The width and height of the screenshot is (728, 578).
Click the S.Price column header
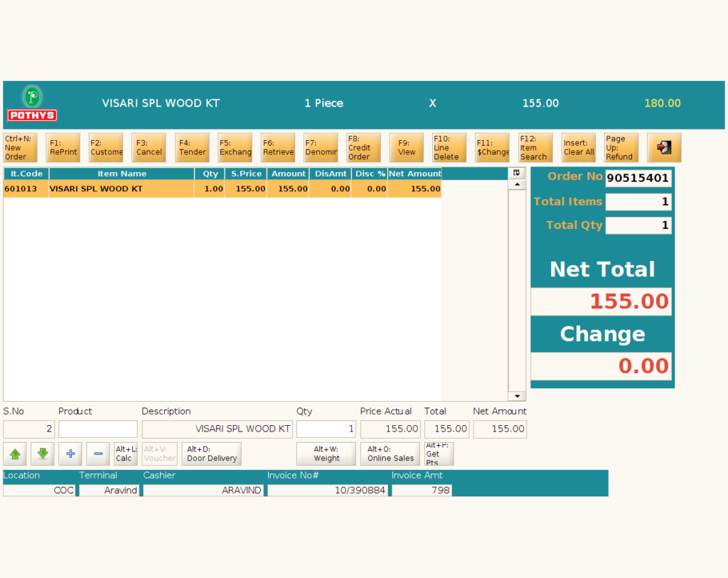tap(246, 173)
